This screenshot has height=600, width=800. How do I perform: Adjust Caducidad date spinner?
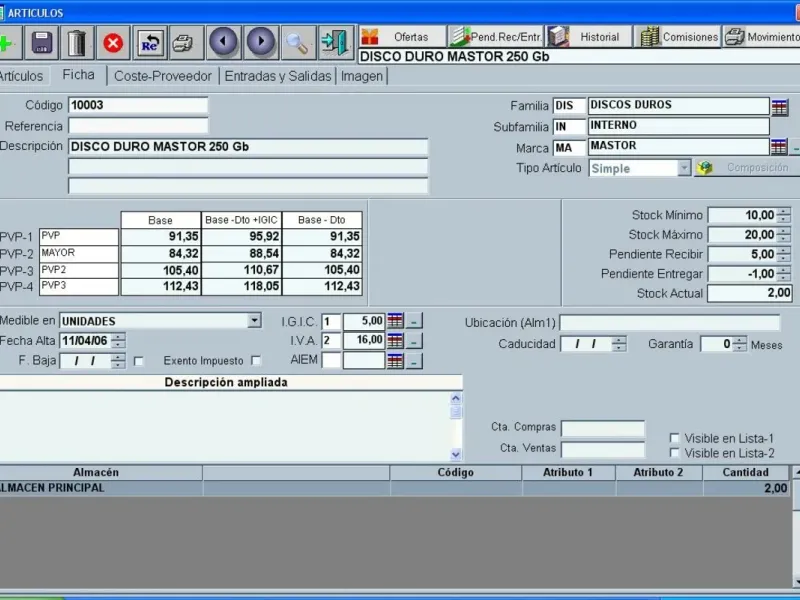click(619, 344)
